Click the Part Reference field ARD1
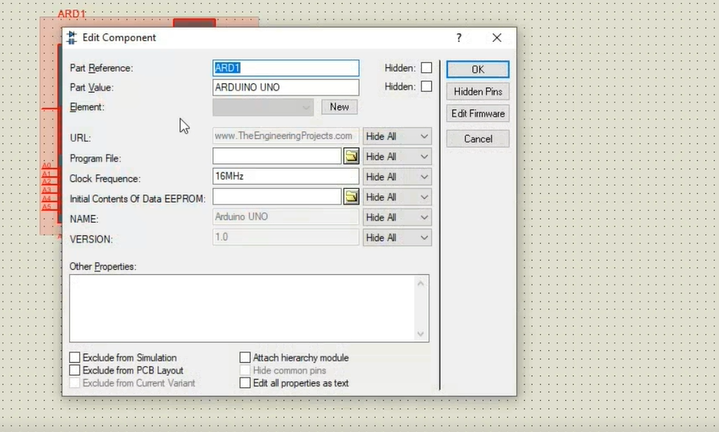Viewport: 719px width, 432px height. [x=286, y=68]
